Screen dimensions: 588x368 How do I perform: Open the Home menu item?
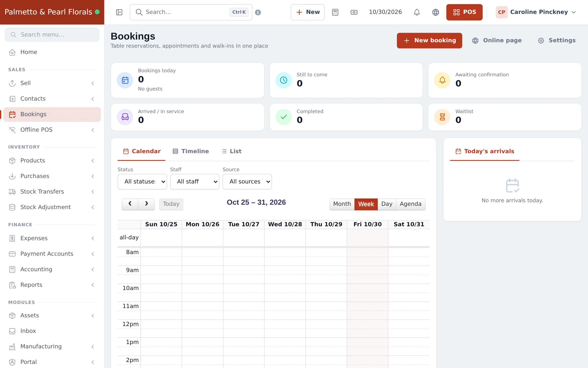click(x=52, y=52)
